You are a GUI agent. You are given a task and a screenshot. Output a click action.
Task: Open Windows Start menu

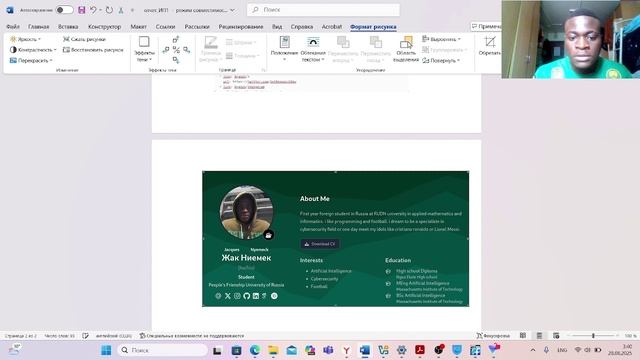[x=106, y=350]
